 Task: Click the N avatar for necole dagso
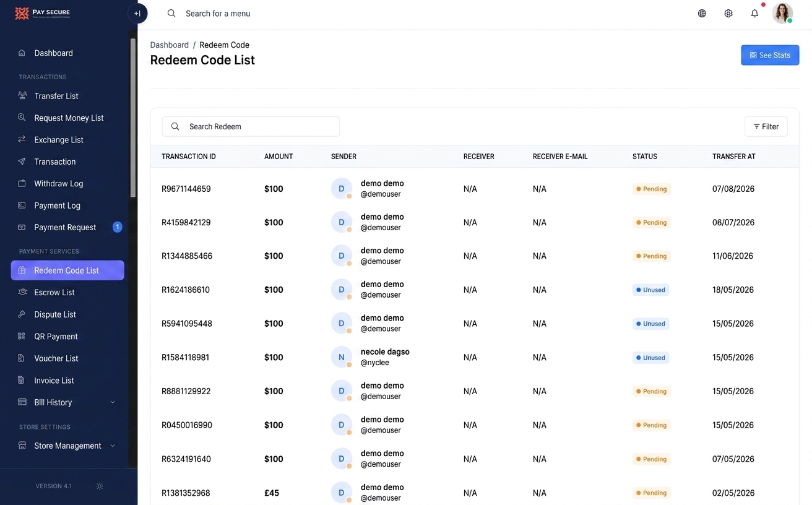pos(342,358)
